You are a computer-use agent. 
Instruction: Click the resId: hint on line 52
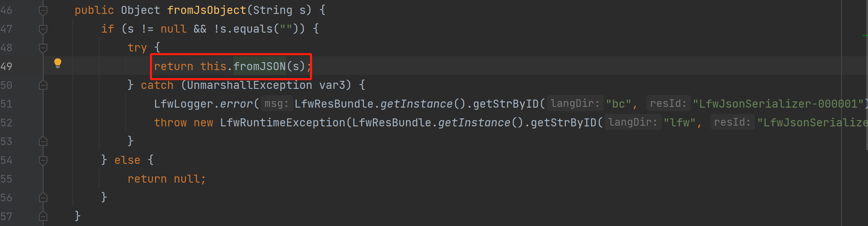(732, 122)
